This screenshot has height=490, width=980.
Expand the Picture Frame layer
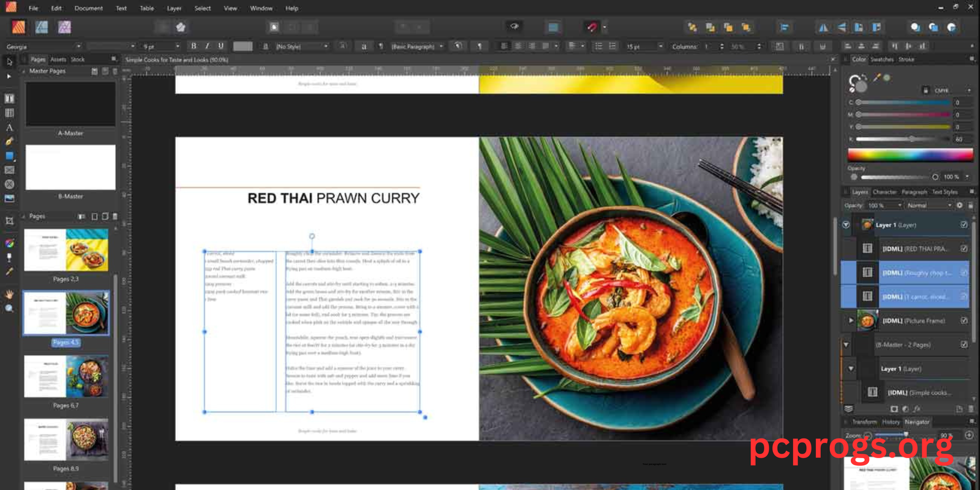851,320
